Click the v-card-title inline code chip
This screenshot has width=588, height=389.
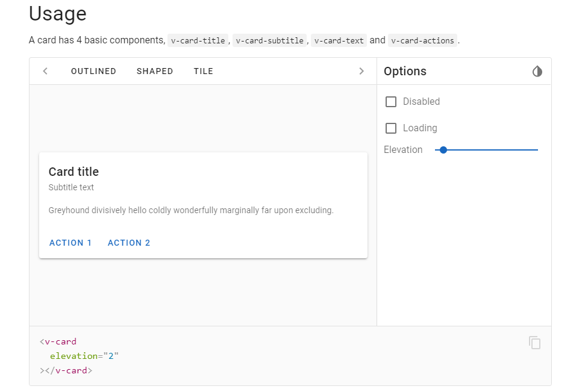tap(198, 40)
